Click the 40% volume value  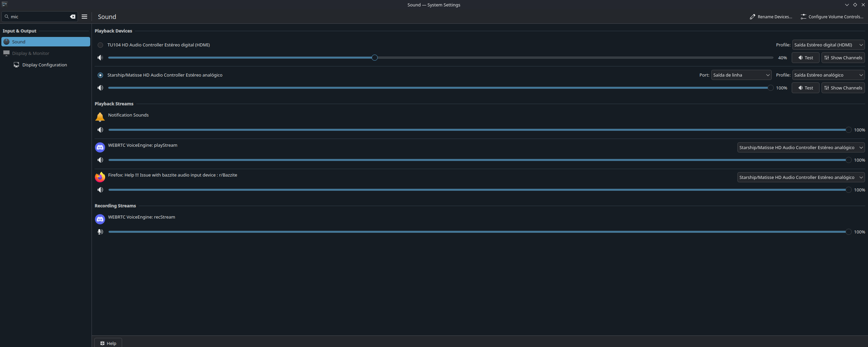coord(782,58)
